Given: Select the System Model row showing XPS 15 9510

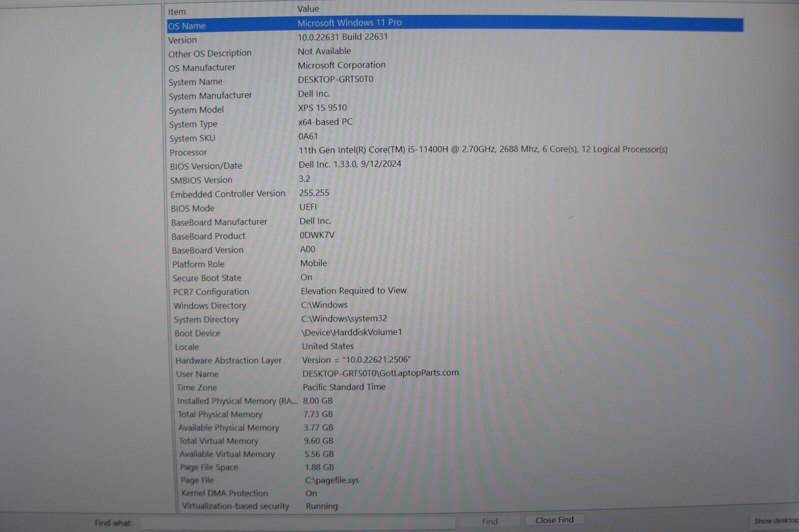Looking at the screenshot, I should (x=225, y=108).
